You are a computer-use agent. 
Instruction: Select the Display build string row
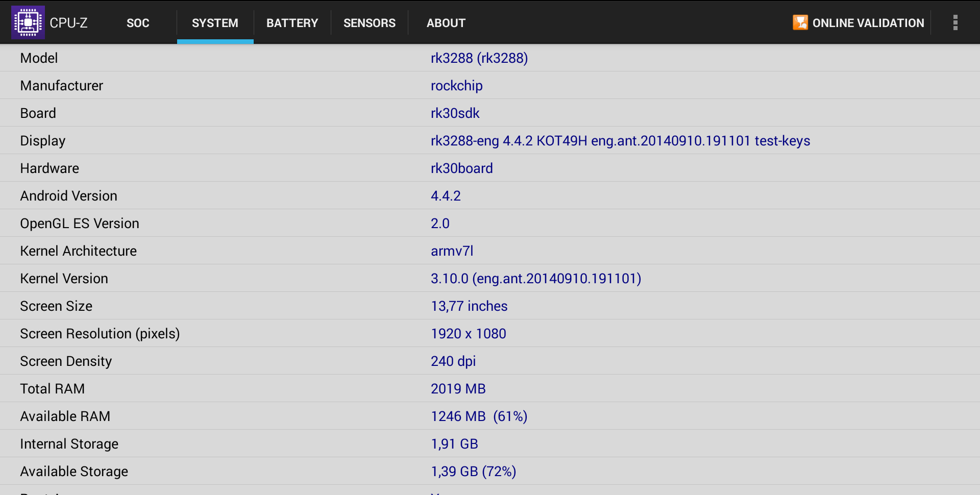[x=620, y=141]
